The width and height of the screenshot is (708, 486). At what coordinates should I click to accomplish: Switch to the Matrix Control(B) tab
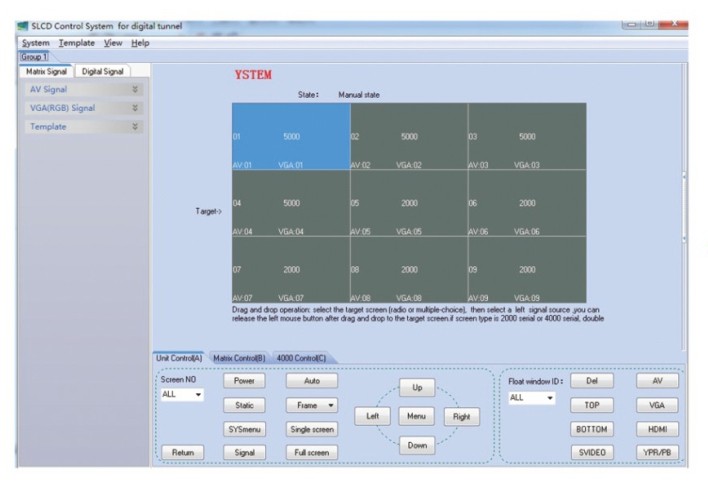pyautogui.click(x=239, y=358)
